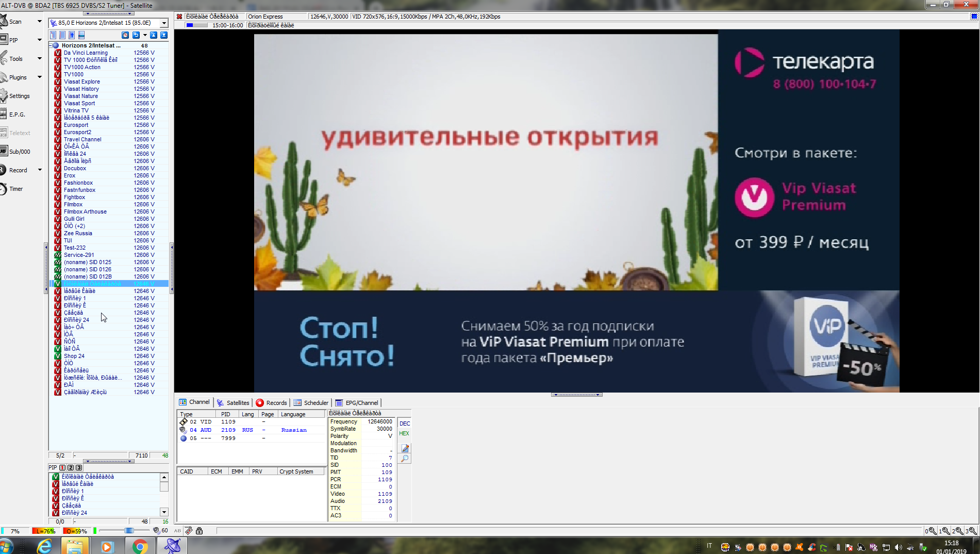Toggle the AB indicator in status bar
The height and width of the screenshot is (554, 980).
(x=178, y=531)
